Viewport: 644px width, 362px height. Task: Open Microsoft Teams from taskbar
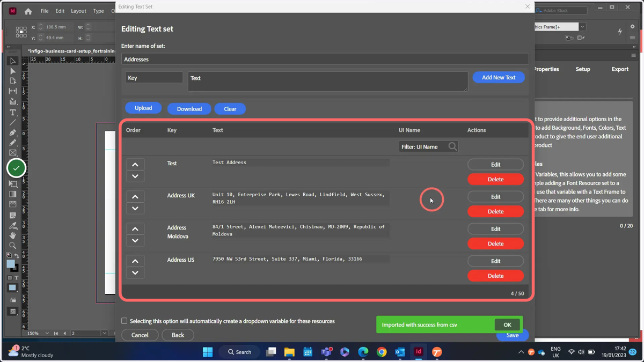tap(326, 352)
